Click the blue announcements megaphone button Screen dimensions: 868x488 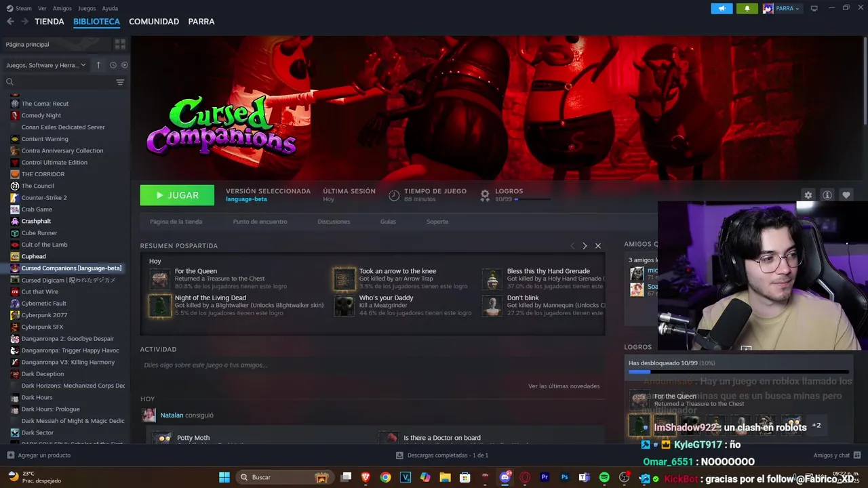722,8
